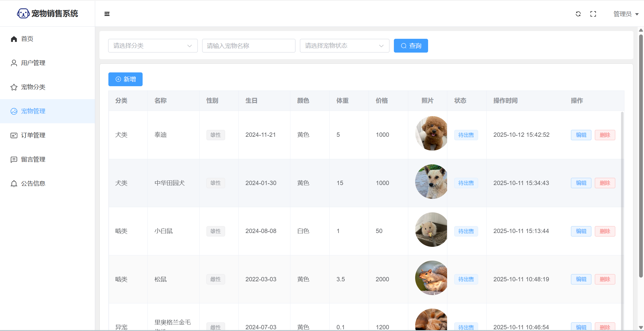Go to 用户管理 user management
Viewport: 644px width, 331px height.
(x=33, y=63)
